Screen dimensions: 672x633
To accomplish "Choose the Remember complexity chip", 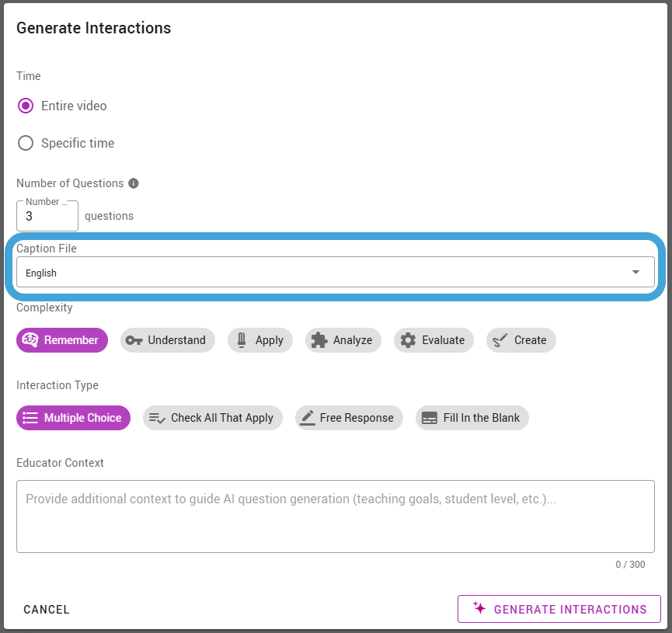I will click(x=62, y=340).
